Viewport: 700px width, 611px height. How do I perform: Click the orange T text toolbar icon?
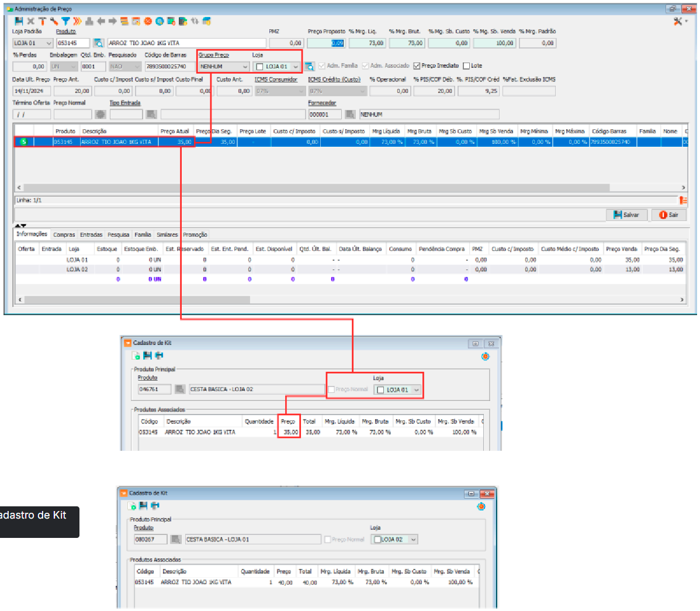(43, 21)
